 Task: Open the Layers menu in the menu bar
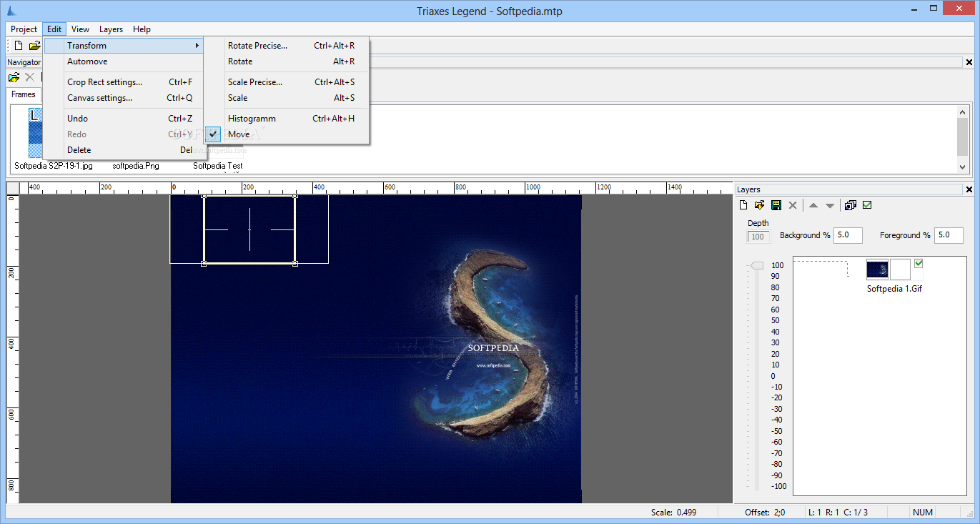pyautogui.click(x=111, y=29)
